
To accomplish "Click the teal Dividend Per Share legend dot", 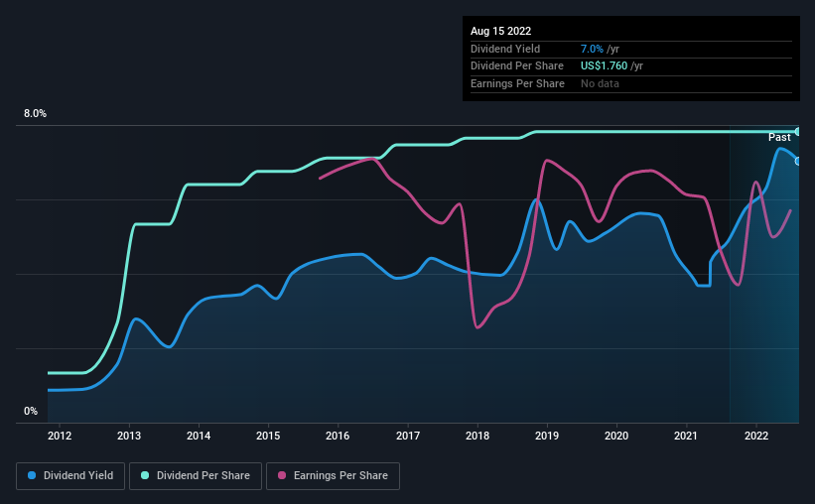I will point(145,475).
